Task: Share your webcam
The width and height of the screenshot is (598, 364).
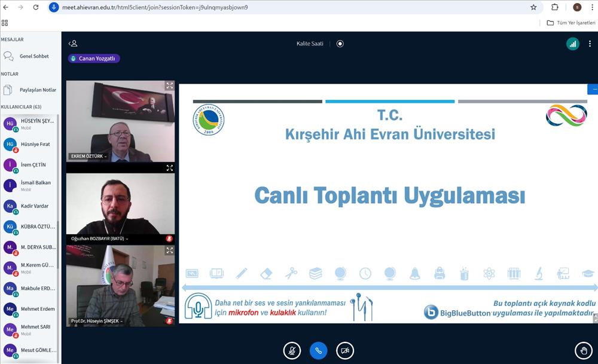Action: pos(345,351)
